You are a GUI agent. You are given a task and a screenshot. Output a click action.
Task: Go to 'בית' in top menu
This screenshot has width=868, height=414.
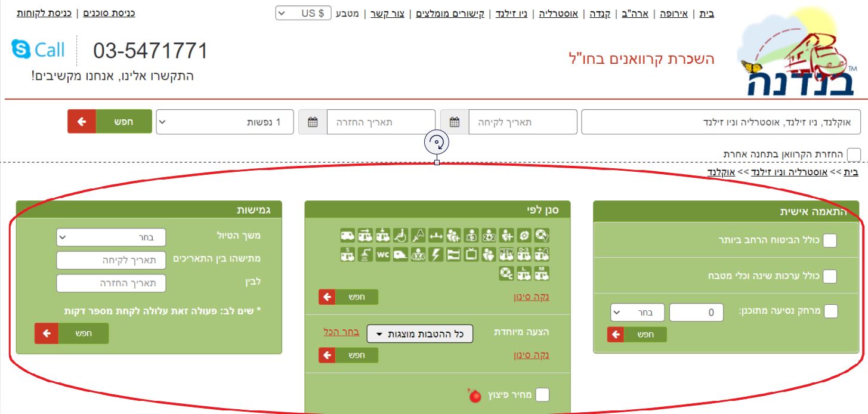pyautogui.click(x=706, y=13)
